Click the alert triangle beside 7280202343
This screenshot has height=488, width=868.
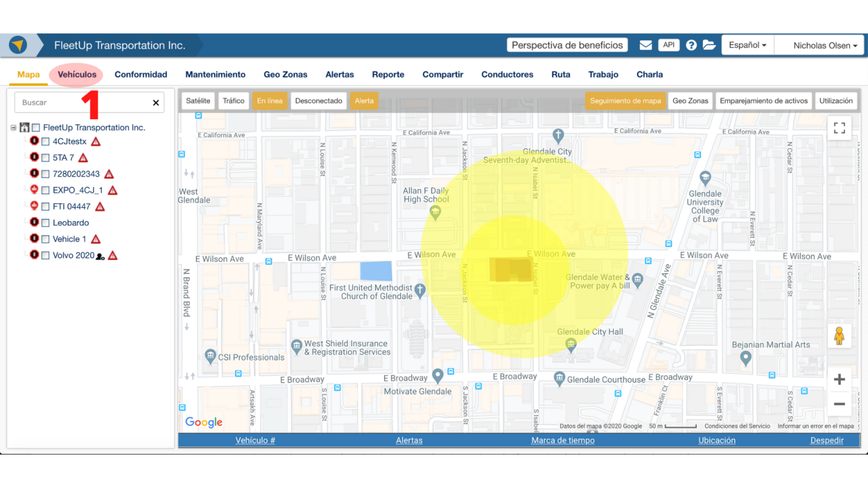point(109,174)
